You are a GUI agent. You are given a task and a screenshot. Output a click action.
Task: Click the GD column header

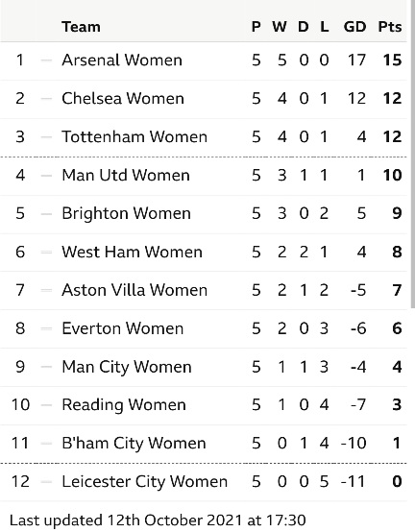coord(354,27)
